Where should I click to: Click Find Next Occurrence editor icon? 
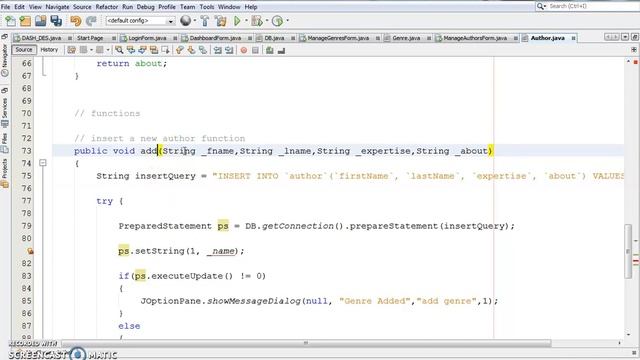pos(142,50)
